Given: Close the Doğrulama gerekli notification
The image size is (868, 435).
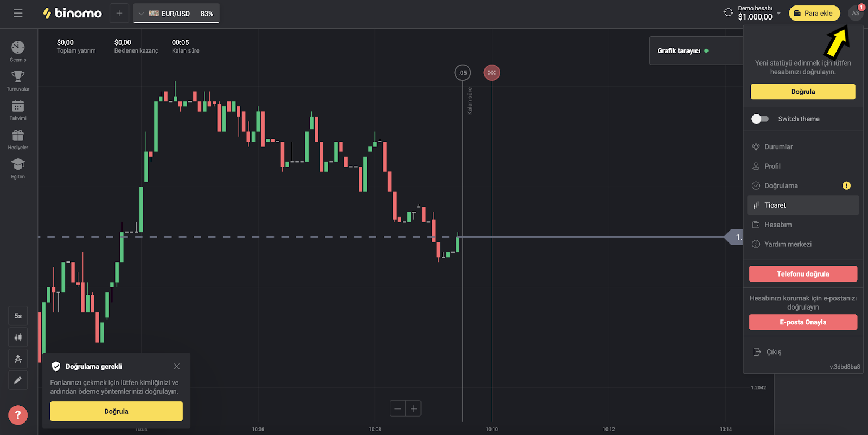Looking at the screenshot, I should [177, 367].
